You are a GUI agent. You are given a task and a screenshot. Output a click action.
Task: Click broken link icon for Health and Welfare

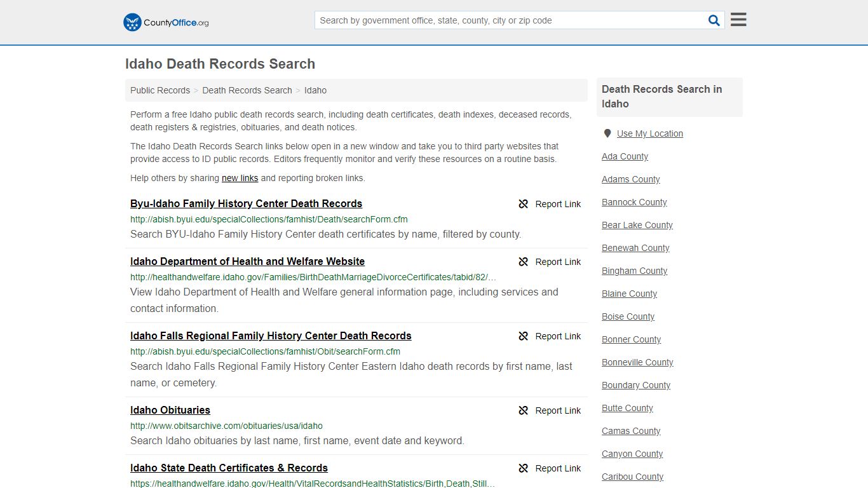(x=523, y=262)
